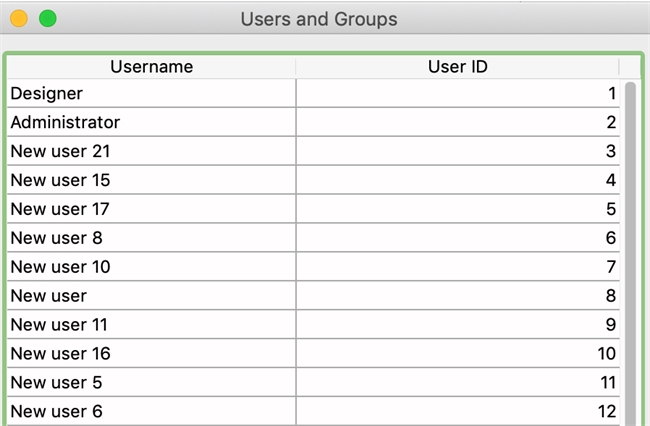
Task: Click User ID cell with value 10
Action: [457, 354]
